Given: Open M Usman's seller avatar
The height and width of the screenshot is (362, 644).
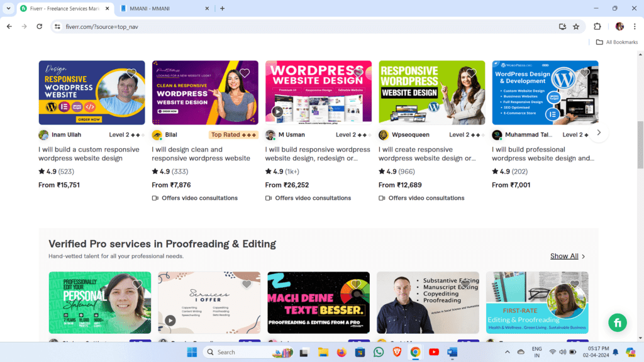Looking at the screenshot, I should point(270,135).
